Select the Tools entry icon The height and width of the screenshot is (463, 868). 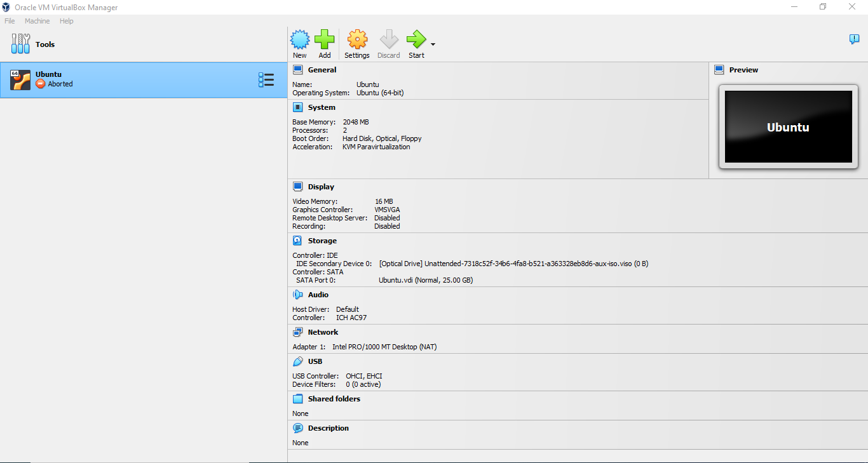(20, 44)
